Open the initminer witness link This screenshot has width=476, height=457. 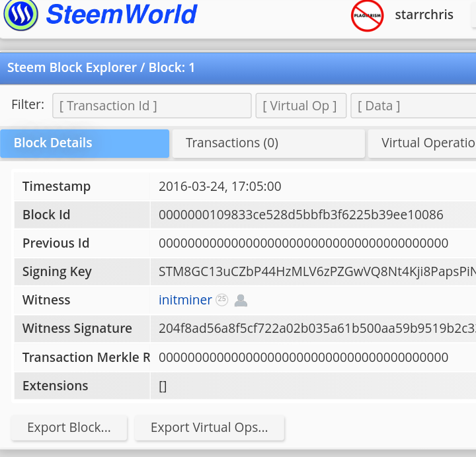(x=185, y=300)
